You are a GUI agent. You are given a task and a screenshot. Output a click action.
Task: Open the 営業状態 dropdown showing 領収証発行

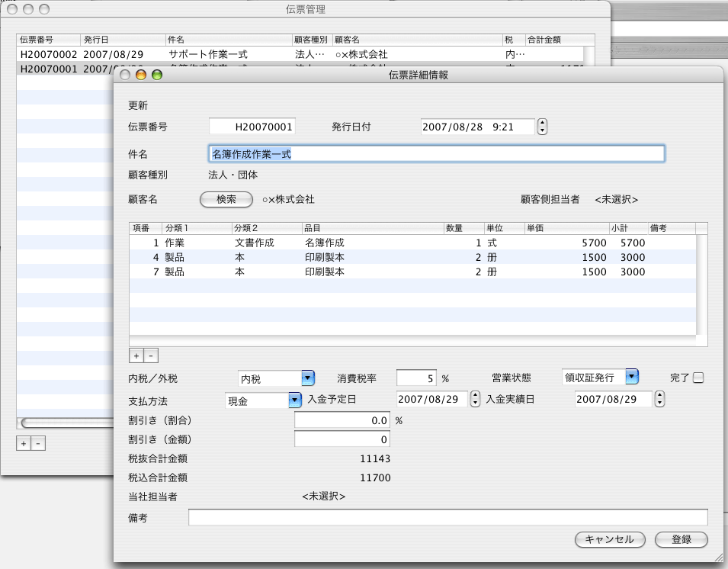click(631, 377)
